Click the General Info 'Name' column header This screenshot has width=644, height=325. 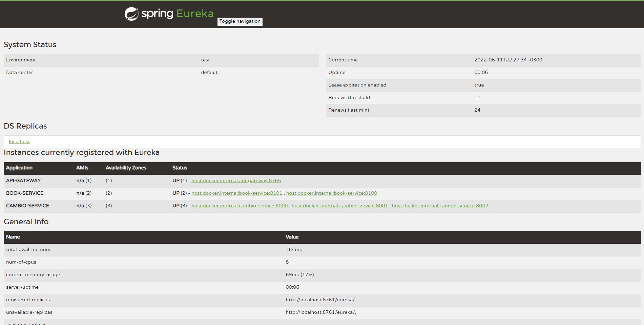[13, 237]
